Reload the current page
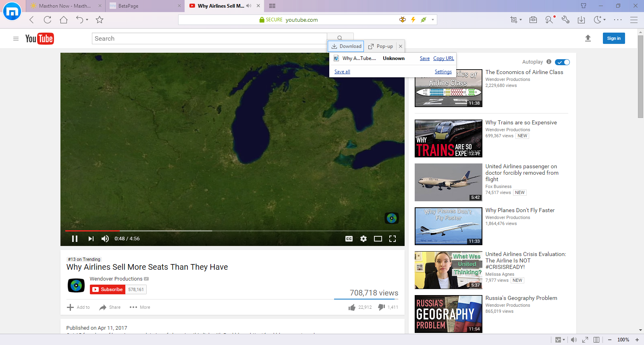This screenshot has height=345, width=644. [x=48, y=20]
